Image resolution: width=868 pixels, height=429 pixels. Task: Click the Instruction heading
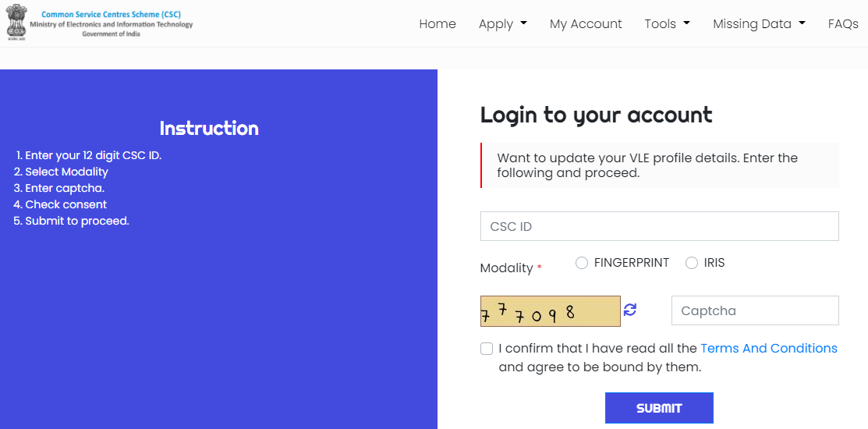(209, 128)
